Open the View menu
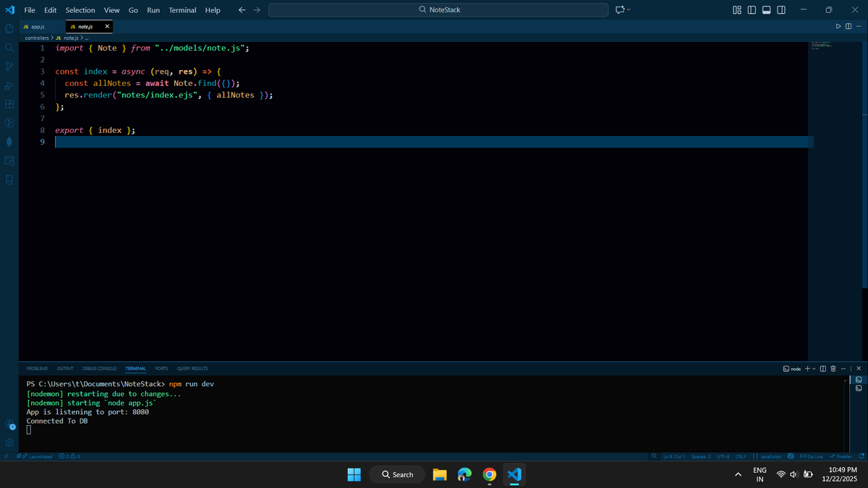The height and width of the screenshot is (488, 868). pos(111,9)
